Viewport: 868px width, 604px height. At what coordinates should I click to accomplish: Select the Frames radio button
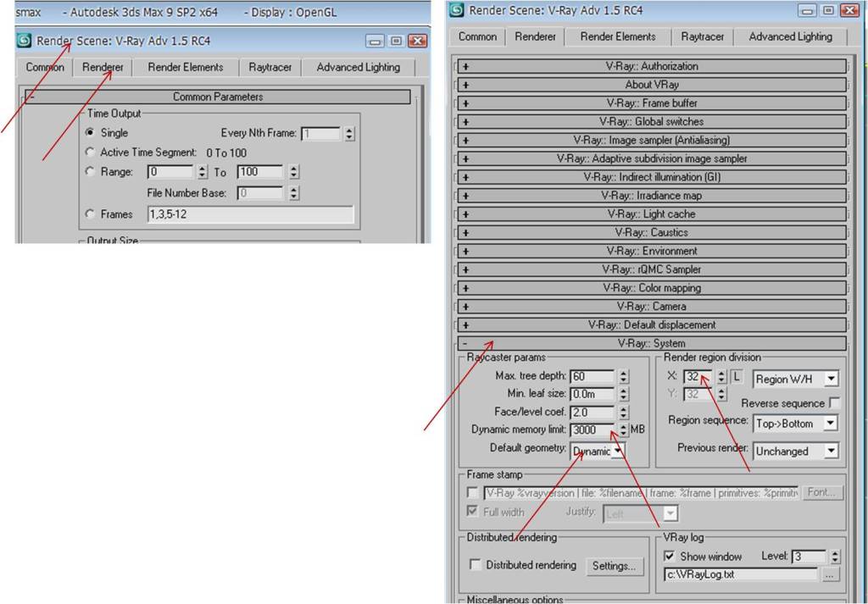[x=90, y=214]
